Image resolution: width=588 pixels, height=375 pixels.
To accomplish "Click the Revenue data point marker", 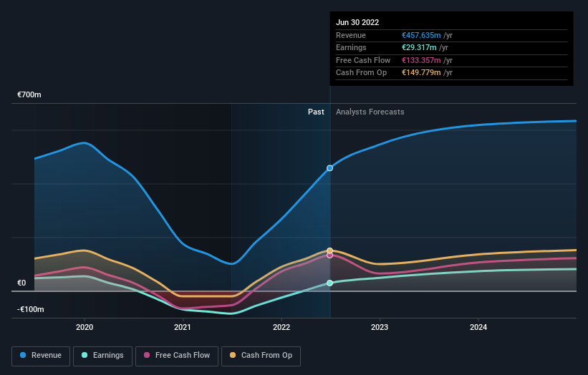I will [x=329, y=168].
